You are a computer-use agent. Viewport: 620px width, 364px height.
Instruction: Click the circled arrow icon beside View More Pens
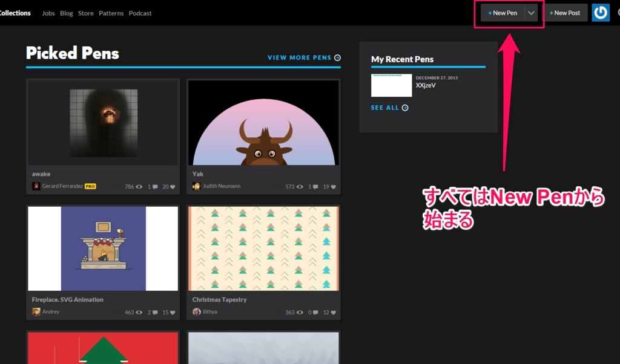337,57
